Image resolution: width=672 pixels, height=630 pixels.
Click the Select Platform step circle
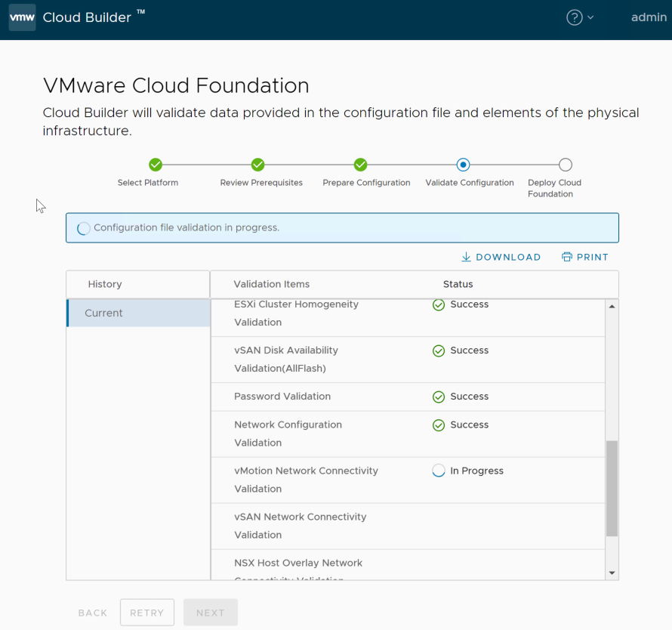(156, 165)
